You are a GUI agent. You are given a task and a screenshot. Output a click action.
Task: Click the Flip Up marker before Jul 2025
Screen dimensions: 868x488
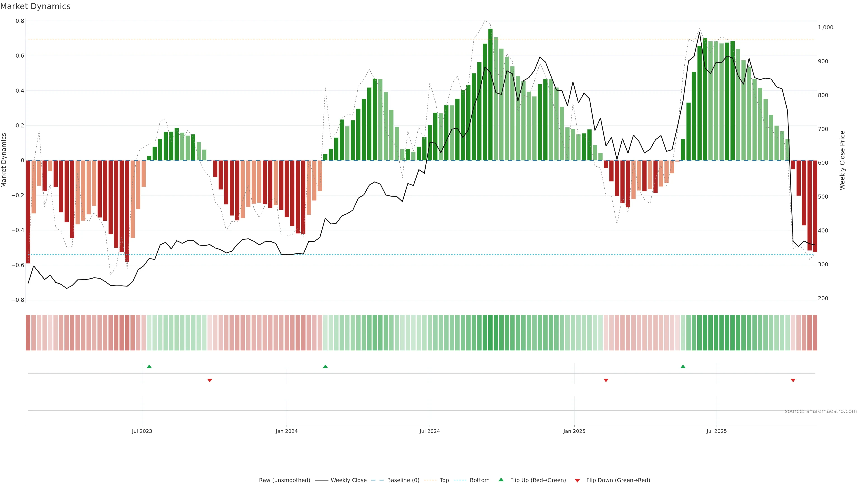(683, 366)
